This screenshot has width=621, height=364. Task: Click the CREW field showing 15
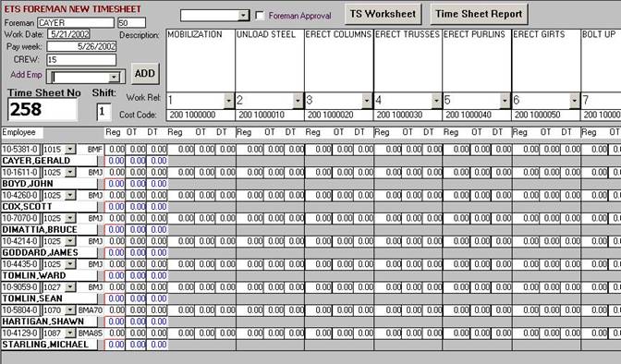coord(81,60)
